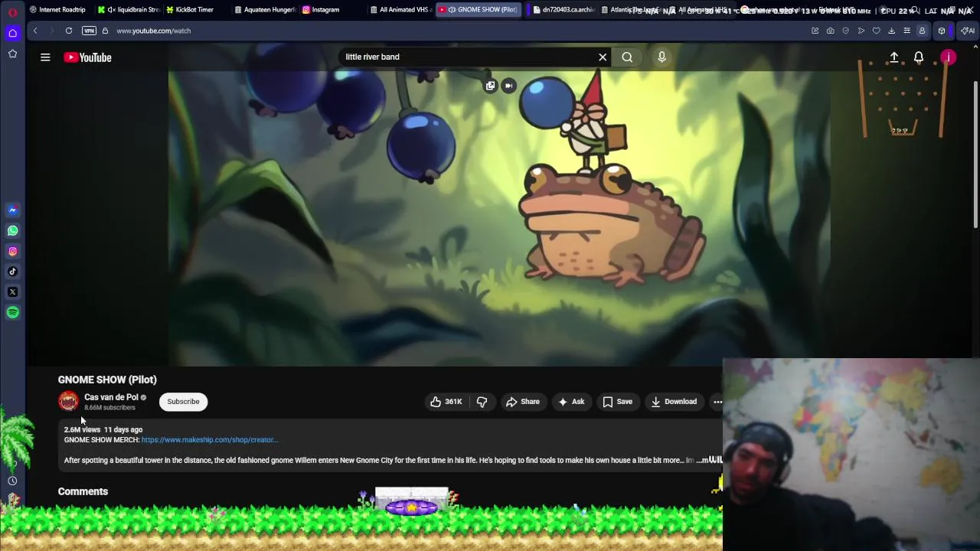Open WhatsApp in Opera sidebar

(12, 230)
